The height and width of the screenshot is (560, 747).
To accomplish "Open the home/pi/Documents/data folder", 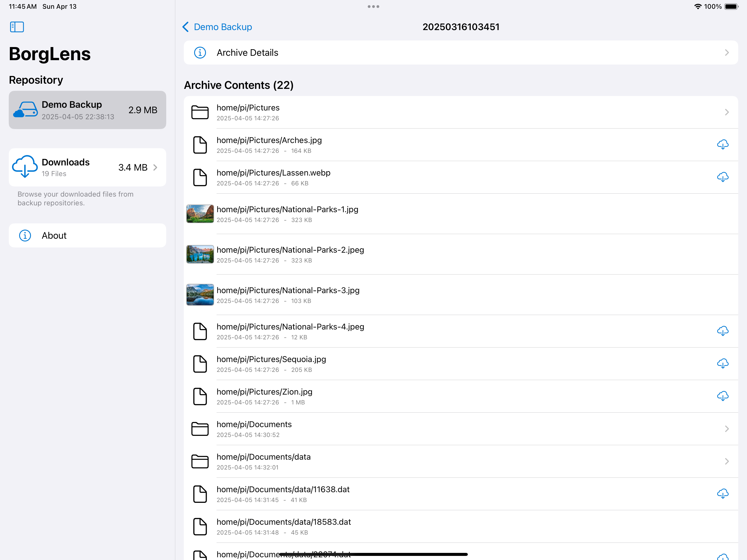I will pos(461,461).
